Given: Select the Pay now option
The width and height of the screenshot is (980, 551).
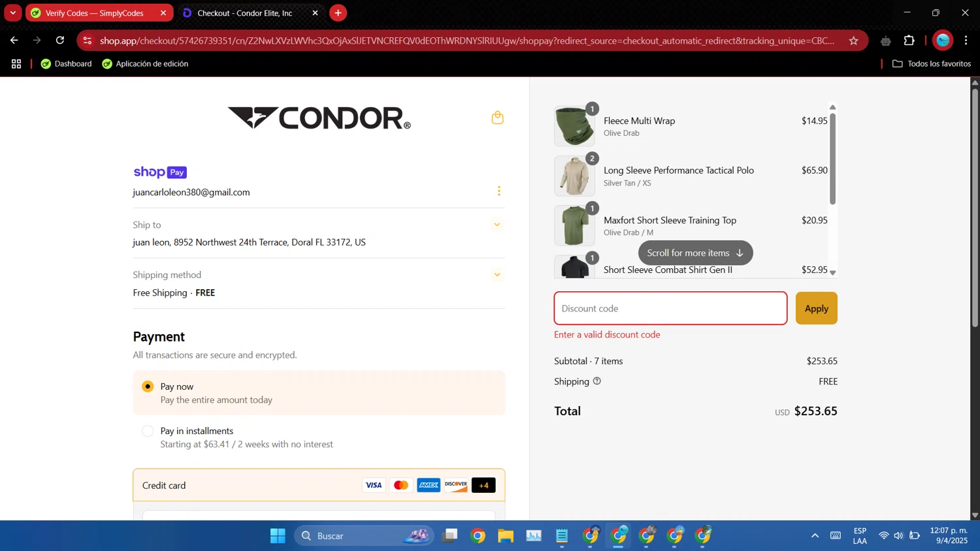Looking at the screenshot, I should tap(319, 393).
